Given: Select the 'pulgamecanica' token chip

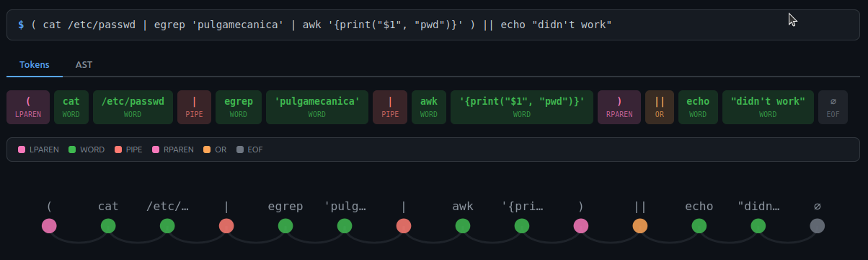Looking at the screenshot, I should [317, 107].
